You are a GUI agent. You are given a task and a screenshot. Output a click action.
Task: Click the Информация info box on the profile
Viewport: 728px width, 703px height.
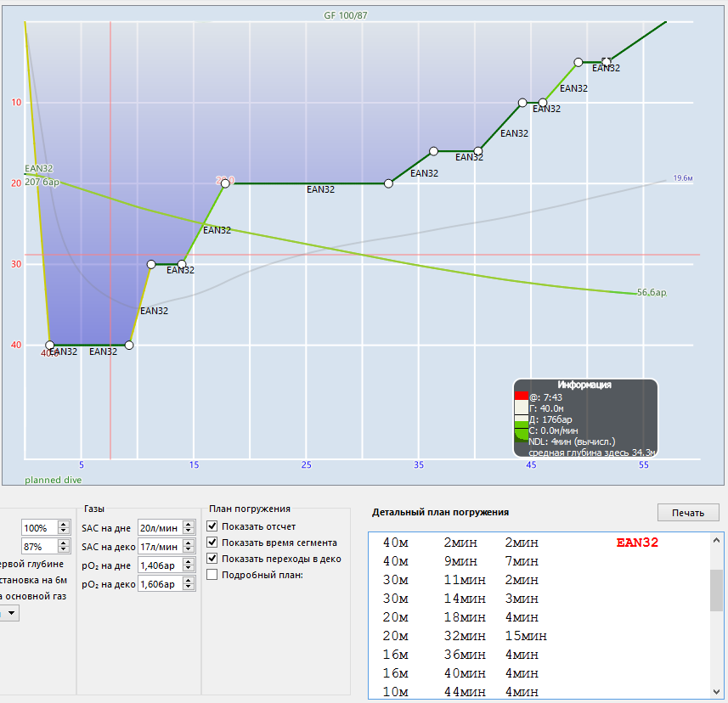[585, 419]
